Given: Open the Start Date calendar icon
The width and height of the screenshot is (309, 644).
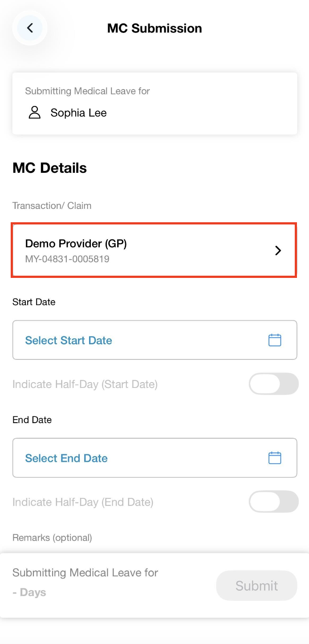Looking at the screenshot, I should tap(275, 340).
